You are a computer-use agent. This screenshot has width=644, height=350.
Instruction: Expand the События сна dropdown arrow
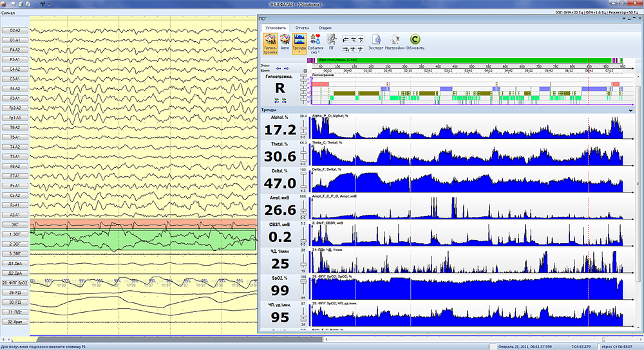pyautogui.click(x=319, y=53)
